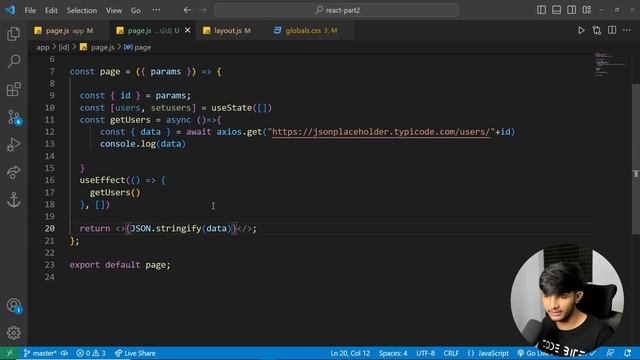Open the Search view in activity bar

click(x=13, y=62)
